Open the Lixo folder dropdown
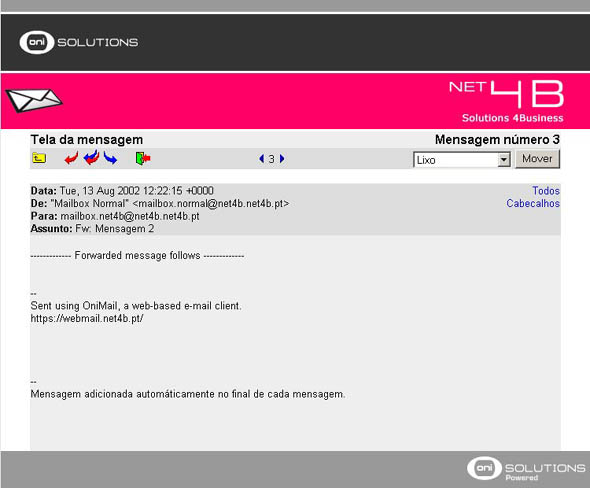The height and width of the screenshot is (488, 590). (x=462, y=160)
